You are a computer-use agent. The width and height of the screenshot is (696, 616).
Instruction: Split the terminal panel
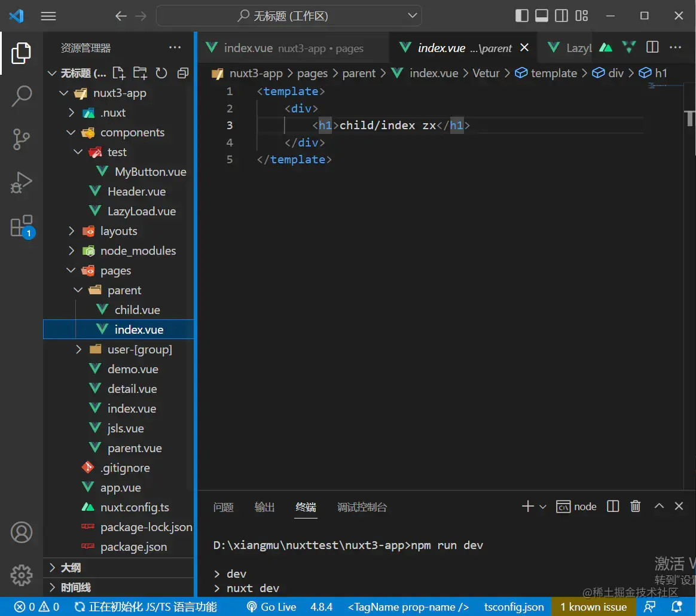(613, 507)
